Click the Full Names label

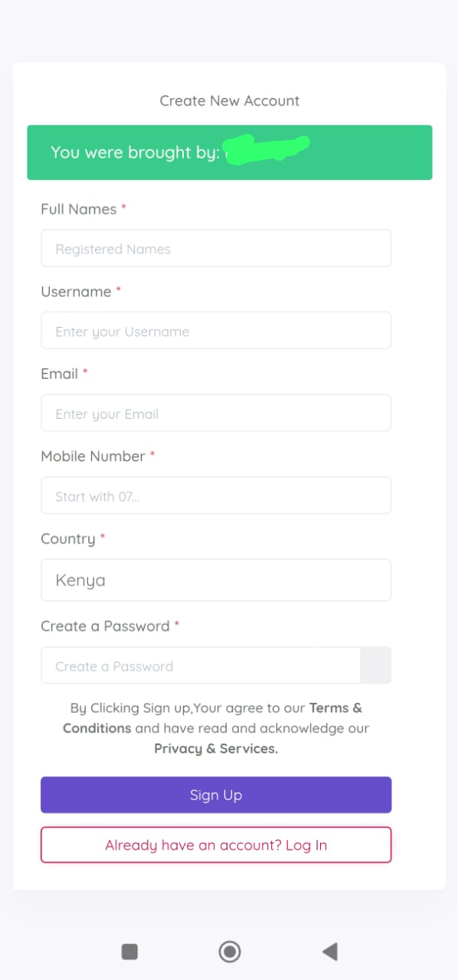click(79, 209)
